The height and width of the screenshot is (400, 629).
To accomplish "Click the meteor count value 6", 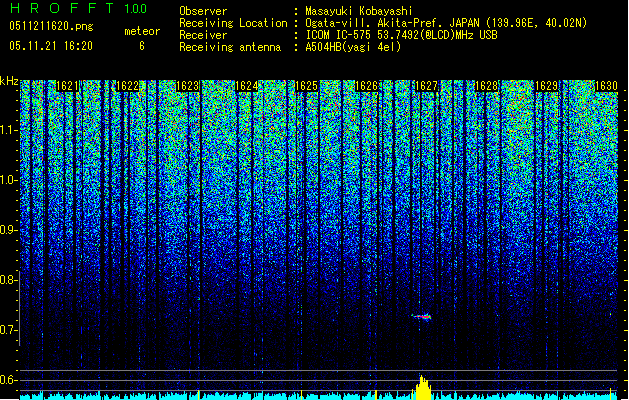I will [142, 46].
